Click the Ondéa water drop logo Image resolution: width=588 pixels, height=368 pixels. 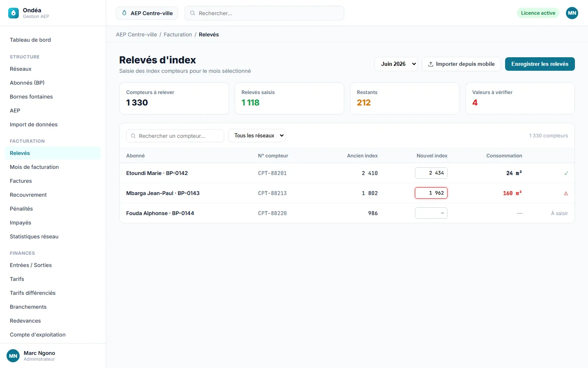(13, 13)
